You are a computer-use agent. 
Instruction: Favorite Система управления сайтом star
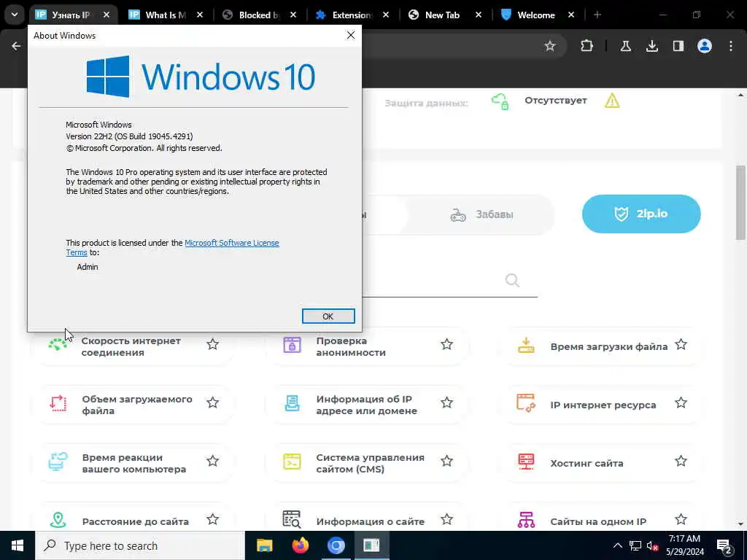coord(446,461)
